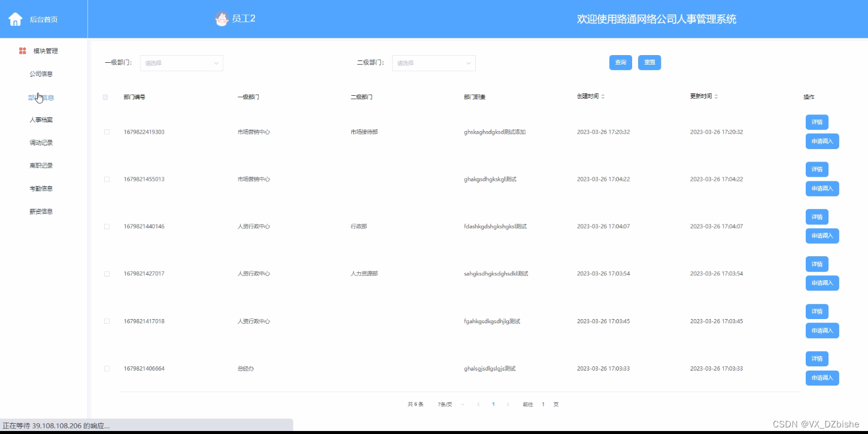Click 申请调入 for row 1679821440146
Image resolution: width=868 pixels, height=434 pixels.
(823, 236)
